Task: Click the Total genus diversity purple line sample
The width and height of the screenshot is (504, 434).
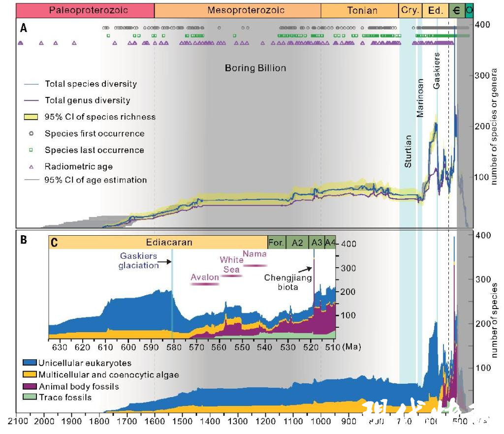Action: (31, 100)
